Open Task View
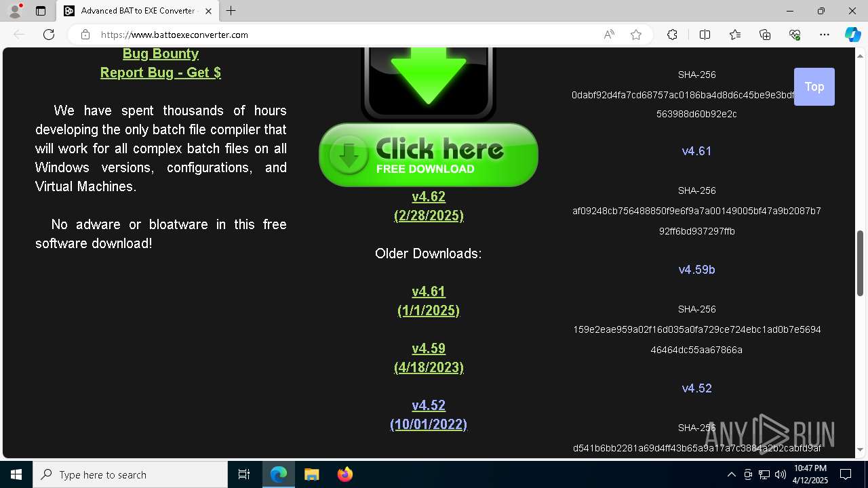Image resolution: width=868 pixels, height=488 pixels. (x=244, y=474)
